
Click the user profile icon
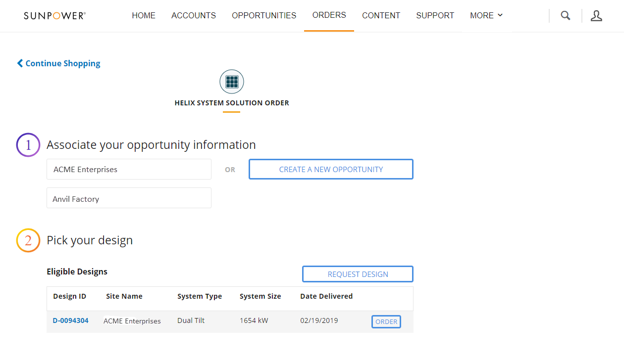point(596,16)
